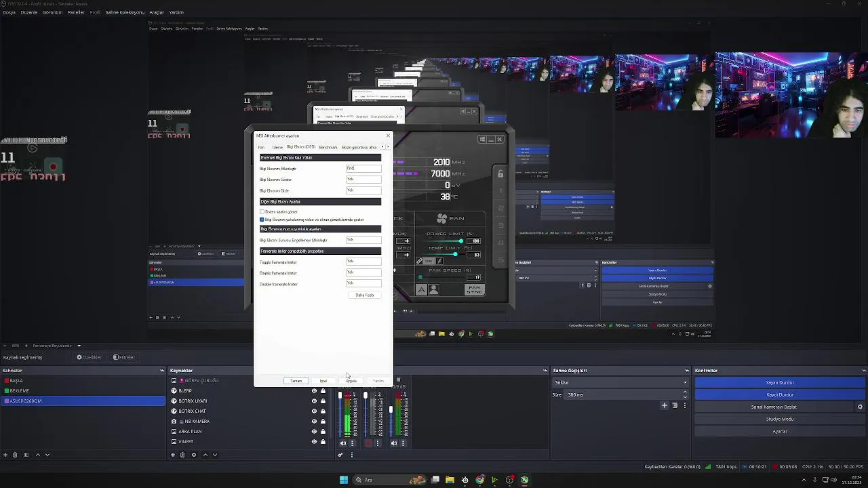This screenshot has height=488, width=868.
Task: Open OBS icon in taskbar
Action: tap(509, 480)
